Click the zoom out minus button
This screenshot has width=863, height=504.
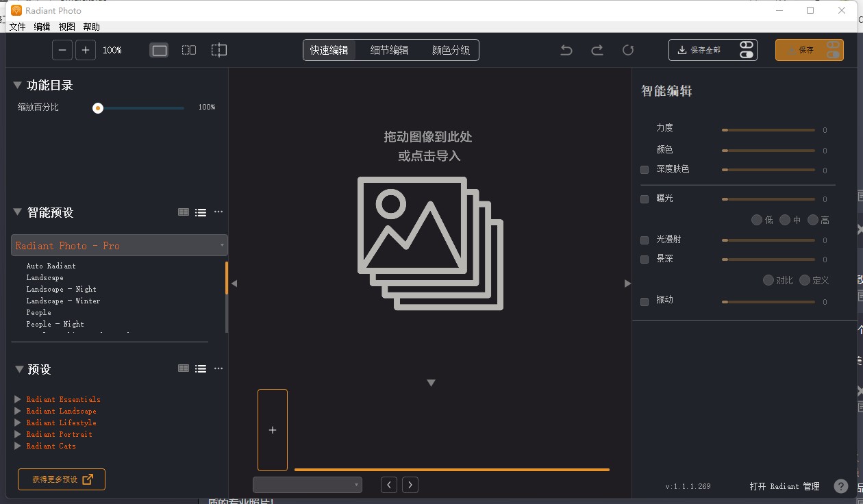click(62, 50)
